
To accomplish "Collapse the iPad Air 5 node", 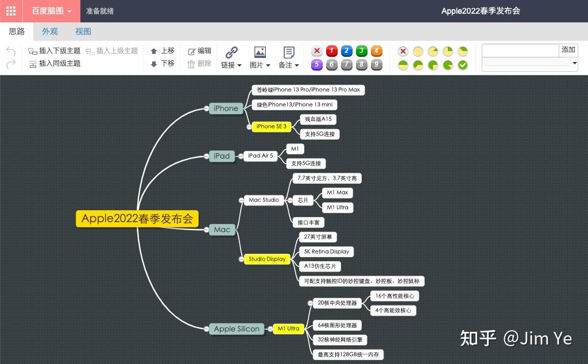I will [241, 156].
